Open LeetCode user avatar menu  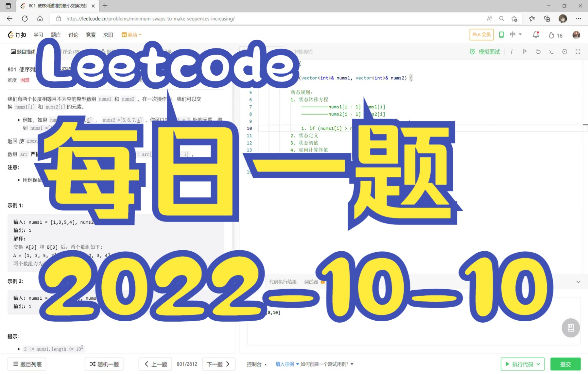576,35
